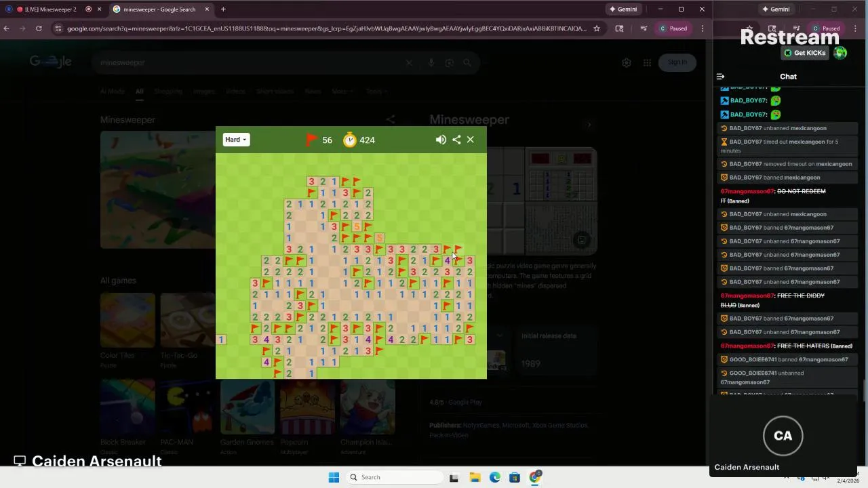Image resolution: width=868 pixels, height=488 pixels.
Task: Click the magnifier search icon in Google box
Action: point(467,62)
